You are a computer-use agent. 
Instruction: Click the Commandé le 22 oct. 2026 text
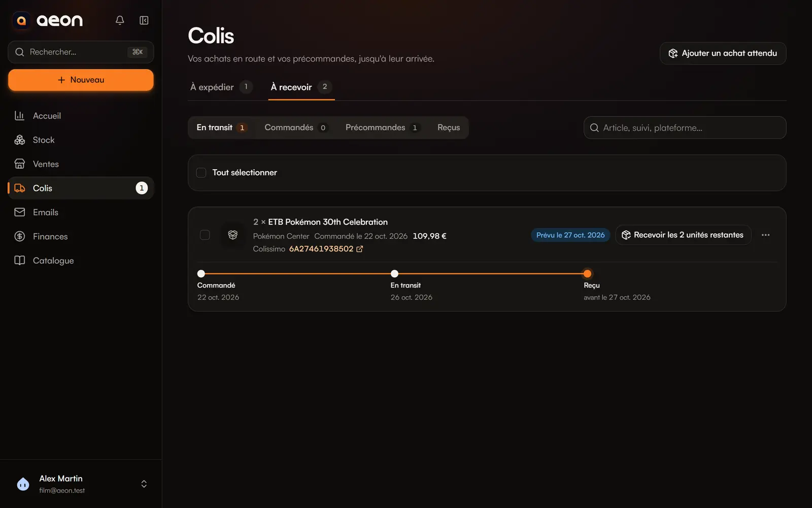click(x=361, y=236)
